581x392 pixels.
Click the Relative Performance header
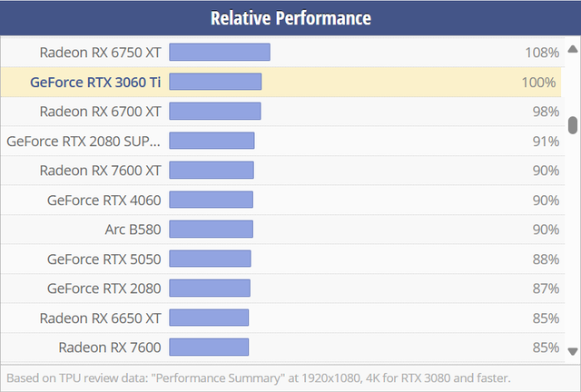coord(290,18)
